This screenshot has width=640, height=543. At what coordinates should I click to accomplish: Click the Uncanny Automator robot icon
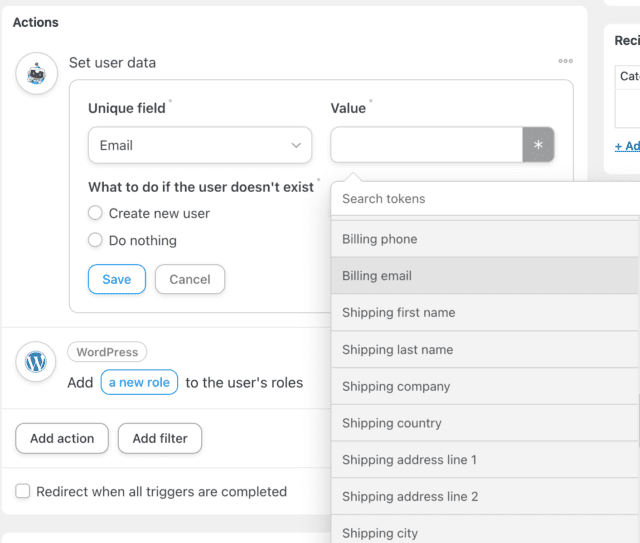(x=36, y=73)
